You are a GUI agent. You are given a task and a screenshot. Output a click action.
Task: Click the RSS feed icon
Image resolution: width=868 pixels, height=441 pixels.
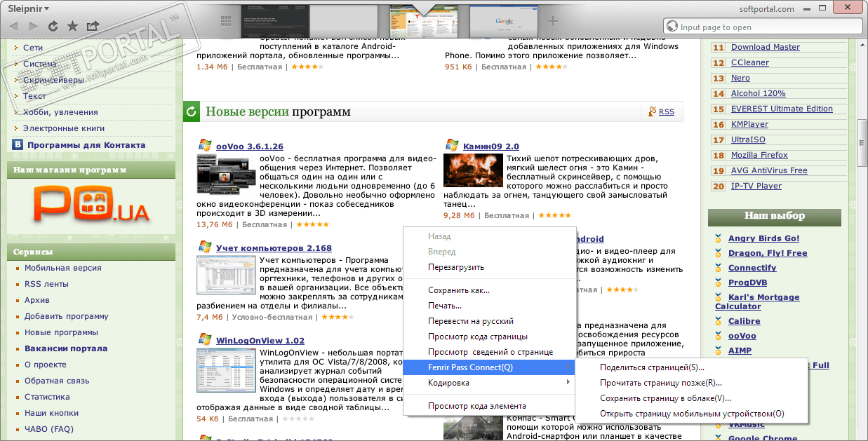pyautogui.click(x=653, y=111)
